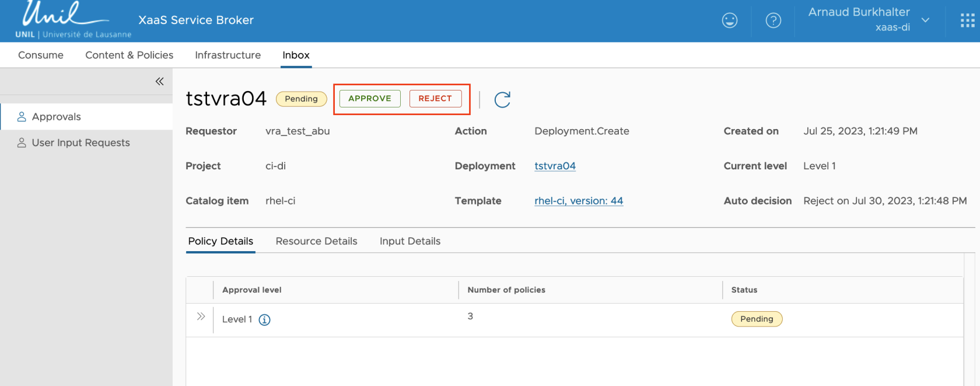
Task: Select User Input Requests in sidebar
Action: 80,143
